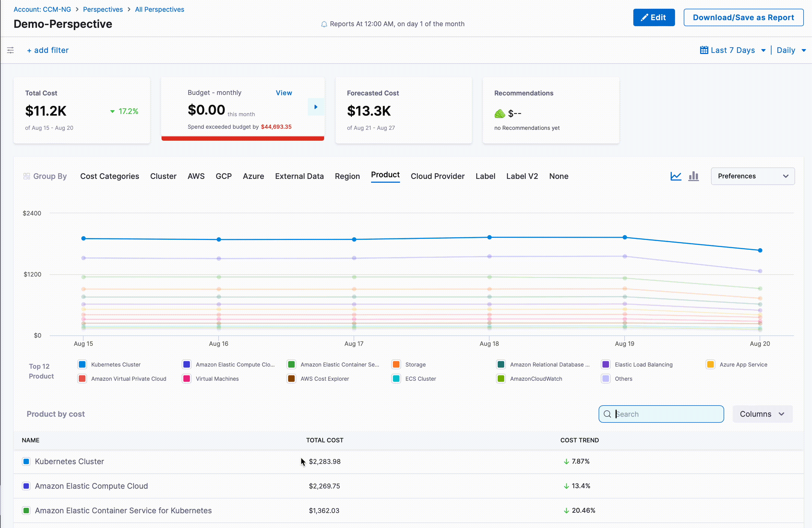Open the filter settings sliders icon
Viewport: 812px width, 528px height.
[x=10, y=50]
